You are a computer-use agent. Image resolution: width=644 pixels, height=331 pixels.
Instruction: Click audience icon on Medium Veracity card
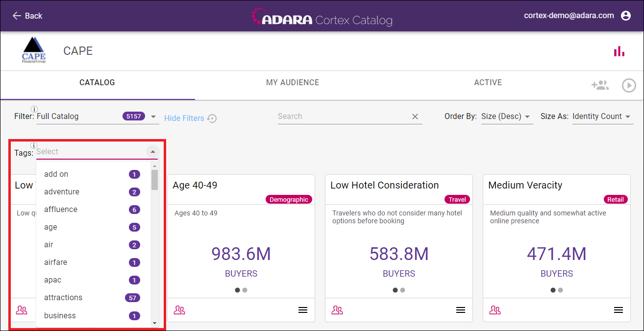[x=495, y=310]
